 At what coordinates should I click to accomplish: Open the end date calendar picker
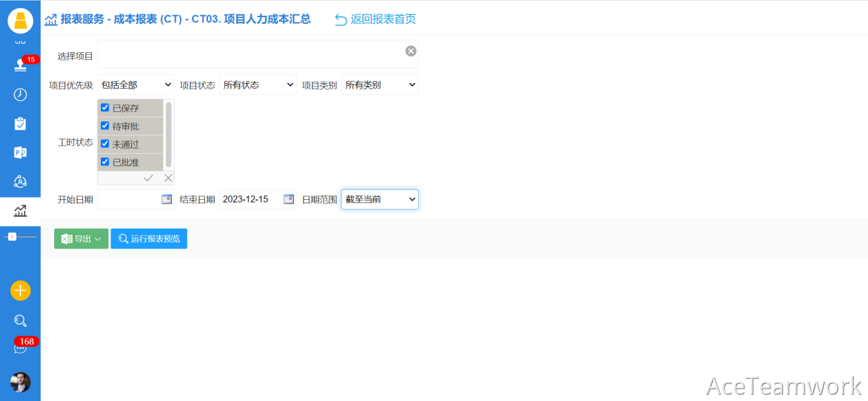tap(289, 199)
